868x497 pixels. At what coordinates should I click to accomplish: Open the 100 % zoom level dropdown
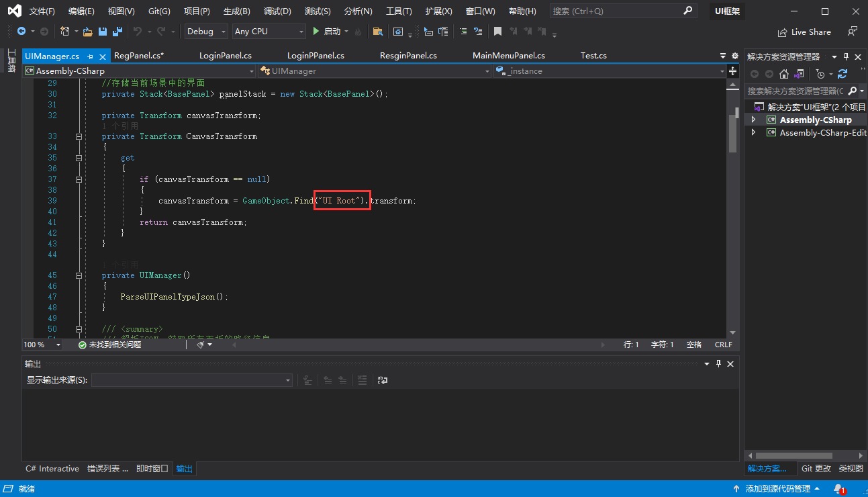(42, 345)
